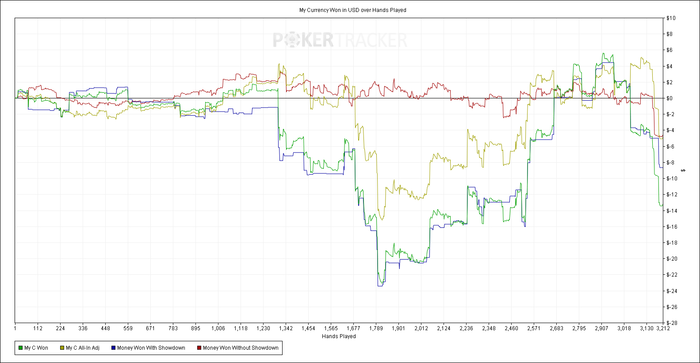Viewport: 700px width, 363px height.
Task: Click the '$' y-axis title
Action: click(684, 171)
